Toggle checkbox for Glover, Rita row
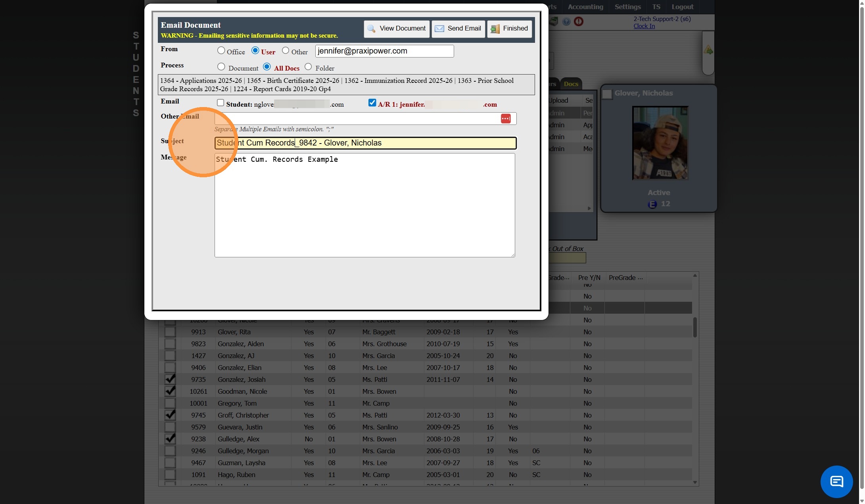The image size is (865, 504). pyautogui.click(x=170, y=332)
